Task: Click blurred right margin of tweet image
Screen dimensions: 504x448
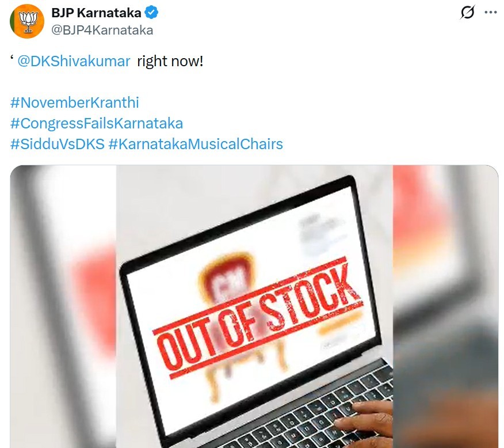Action: [x=445, y=306]
